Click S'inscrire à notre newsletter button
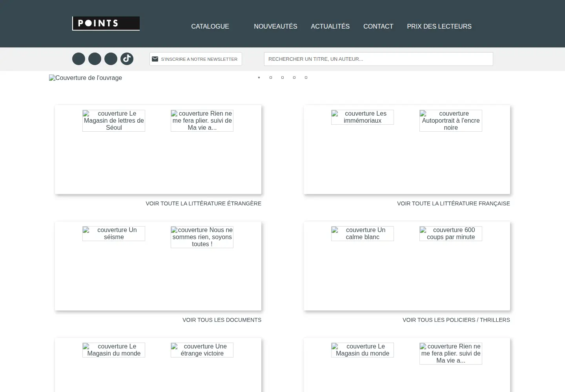Image resolution: width=565 pixels, height=392 pixels. click(x=196, y=59)
